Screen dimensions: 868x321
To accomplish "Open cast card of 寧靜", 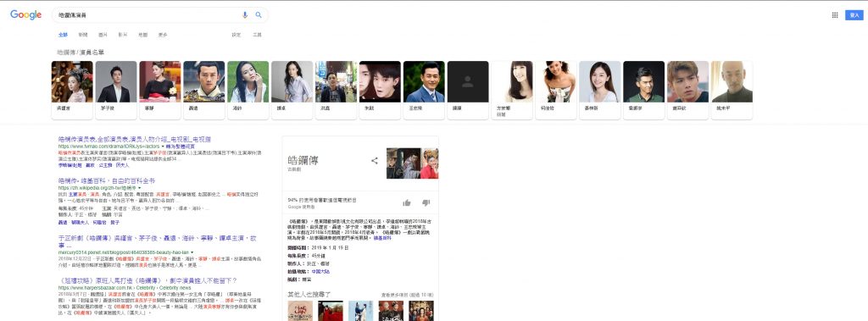I will pos(160,90).
